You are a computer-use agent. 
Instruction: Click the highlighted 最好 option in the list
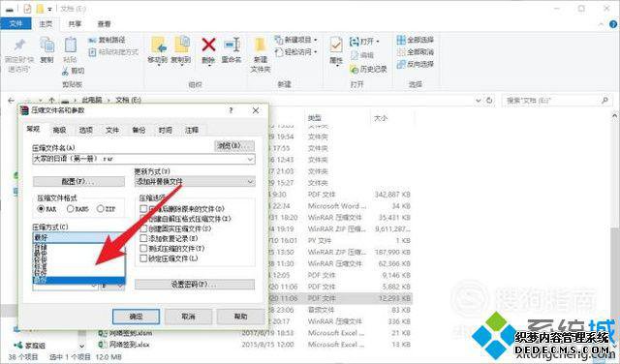click(x=78, y=280)
